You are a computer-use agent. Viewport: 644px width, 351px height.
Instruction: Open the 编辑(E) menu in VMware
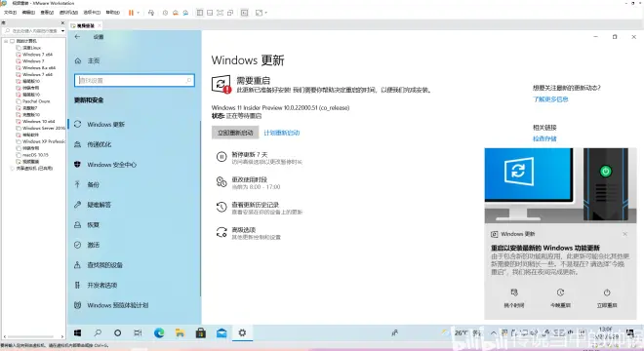coord(28,13)
